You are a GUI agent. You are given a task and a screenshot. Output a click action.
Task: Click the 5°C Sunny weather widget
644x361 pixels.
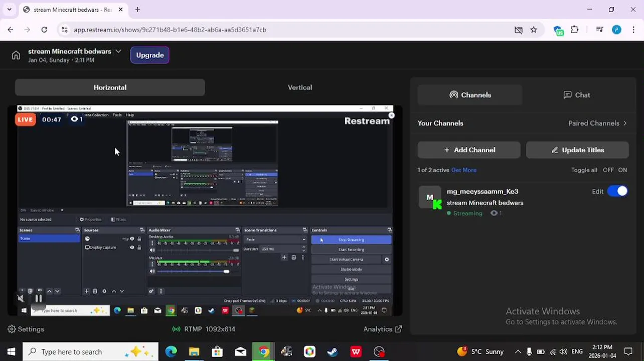pyautogui.click(x=480, y=351)
